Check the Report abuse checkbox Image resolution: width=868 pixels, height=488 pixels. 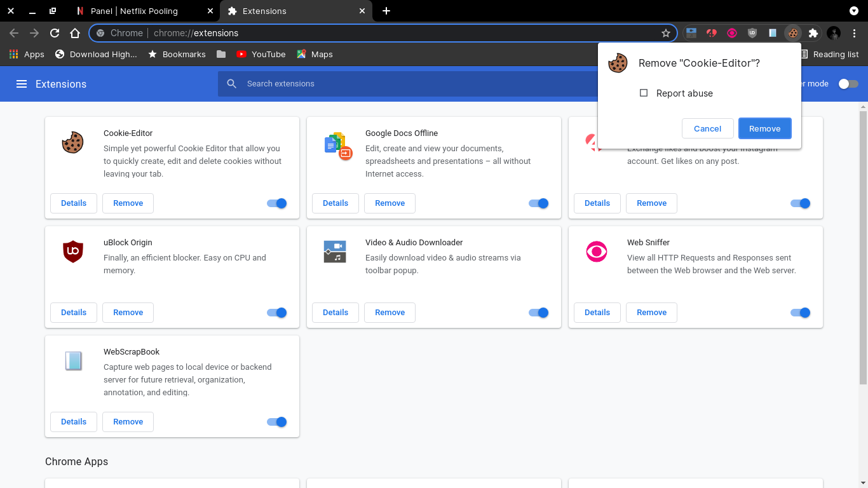(644, 93)
